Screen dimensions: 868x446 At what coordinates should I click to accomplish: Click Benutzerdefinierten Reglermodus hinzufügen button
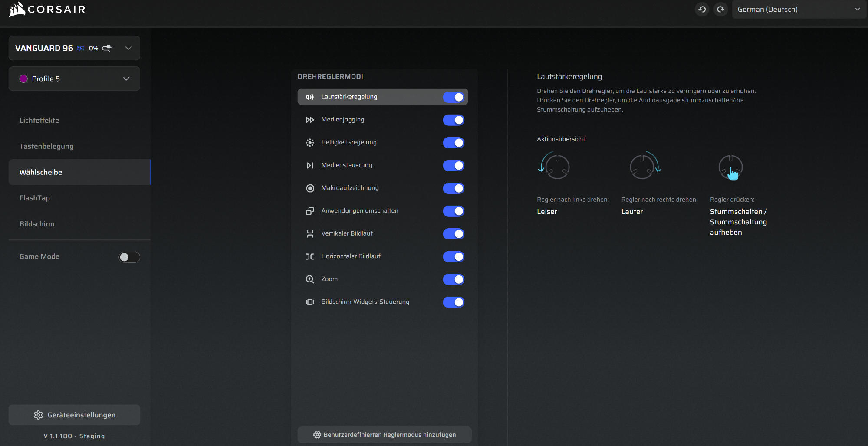point(385,434)
